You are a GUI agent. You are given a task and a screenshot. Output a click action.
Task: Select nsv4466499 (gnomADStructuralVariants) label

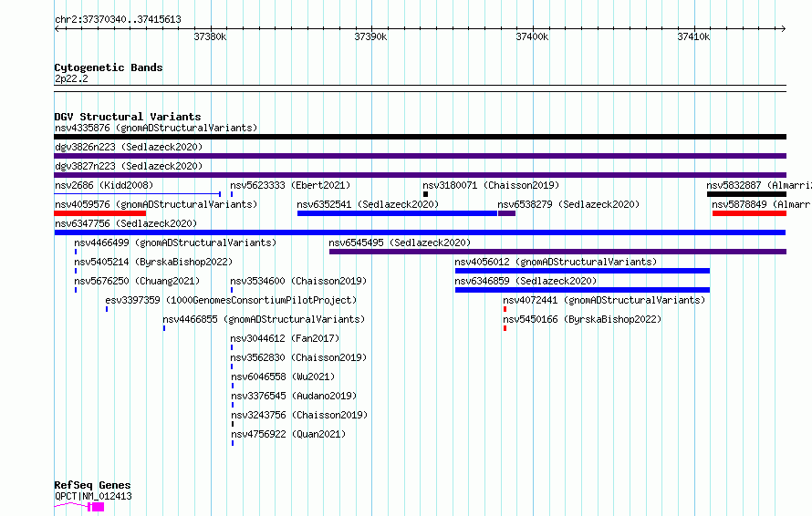(175, 243)
